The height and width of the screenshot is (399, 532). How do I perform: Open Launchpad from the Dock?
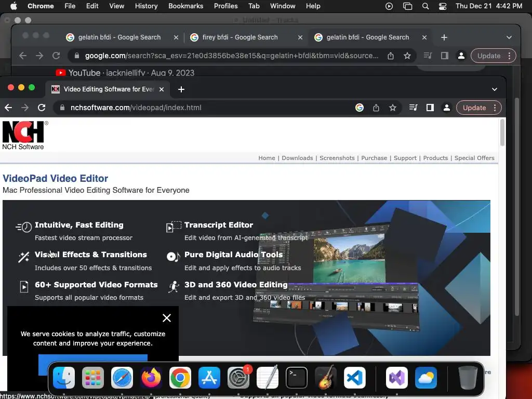(92, 378)
